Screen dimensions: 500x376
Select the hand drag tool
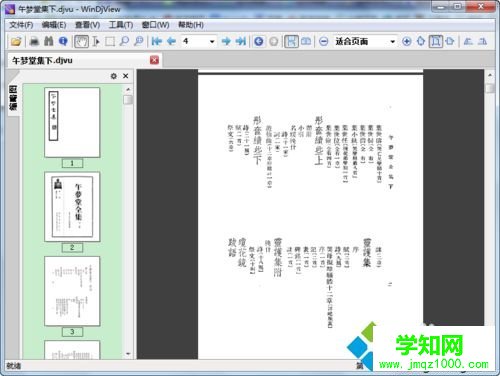pyautogui.click(x=81, y=41)
